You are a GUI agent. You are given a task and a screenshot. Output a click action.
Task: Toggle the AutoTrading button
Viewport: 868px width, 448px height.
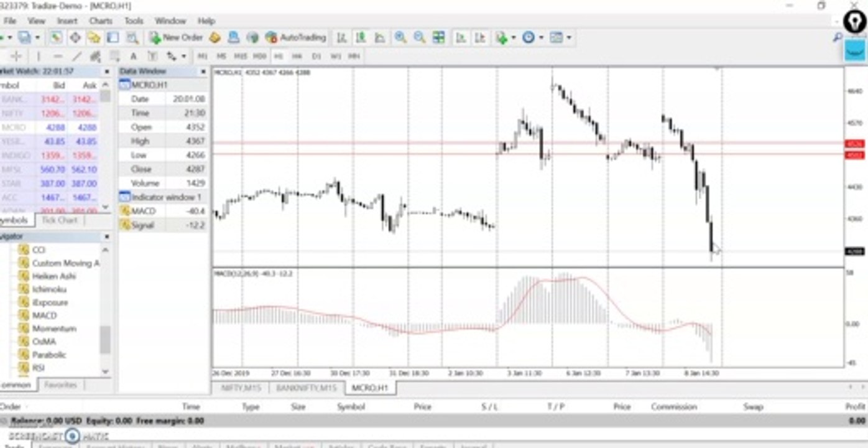tap(295, 37)
